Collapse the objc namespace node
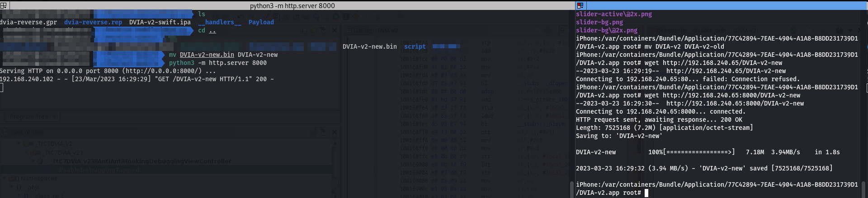Screen dimensions: 868x198 pos(11,187)
